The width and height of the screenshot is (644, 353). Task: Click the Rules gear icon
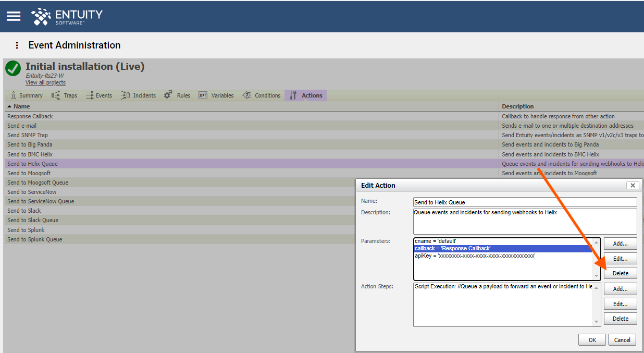[168, 95]
